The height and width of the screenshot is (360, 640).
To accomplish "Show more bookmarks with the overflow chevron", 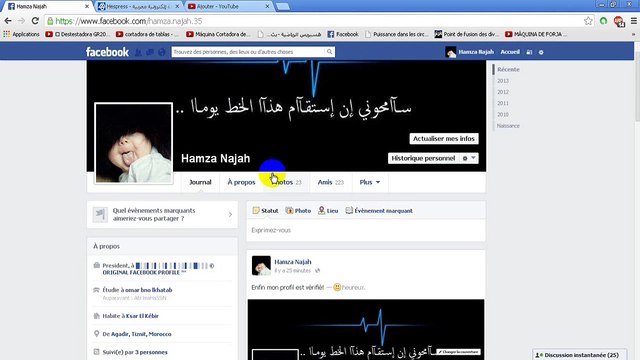I will [x=633, y=34].
